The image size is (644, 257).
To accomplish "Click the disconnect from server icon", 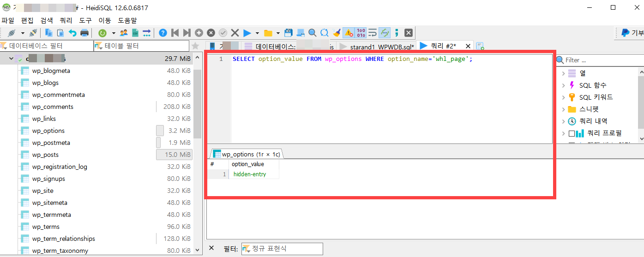I will click(x=33, y=33).
